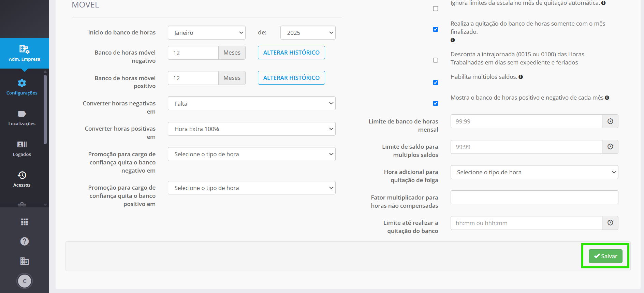Open the apps grid icon
This screenshot has height=293, width=644.
[x=25, y=222]
